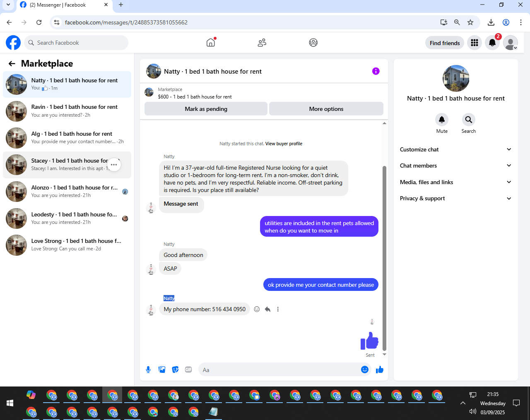
Task: Close the Messenger | Facebook tab
Action: click(106, 5)
